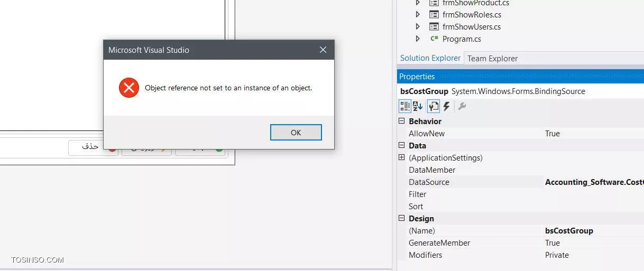
Task: Click the red error icon in dialog
Action: coord(128,88)
